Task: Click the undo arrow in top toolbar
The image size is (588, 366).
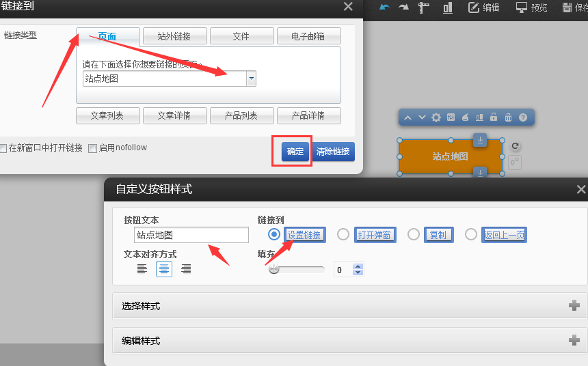Action: pos(385,8)
